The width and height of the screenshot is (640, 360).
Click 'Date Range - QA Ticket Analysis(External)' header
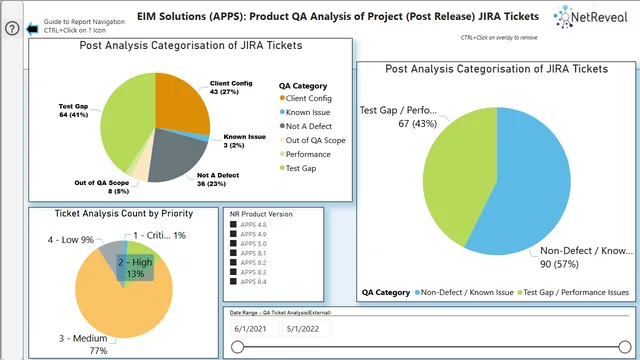280,313
